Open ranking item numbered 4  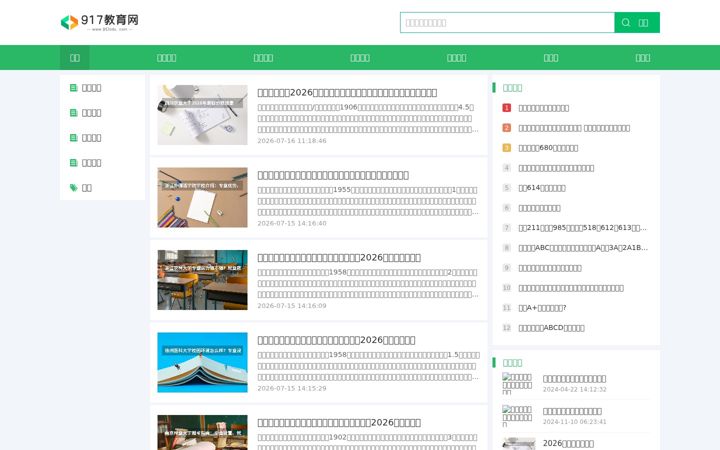pos(556,168)
